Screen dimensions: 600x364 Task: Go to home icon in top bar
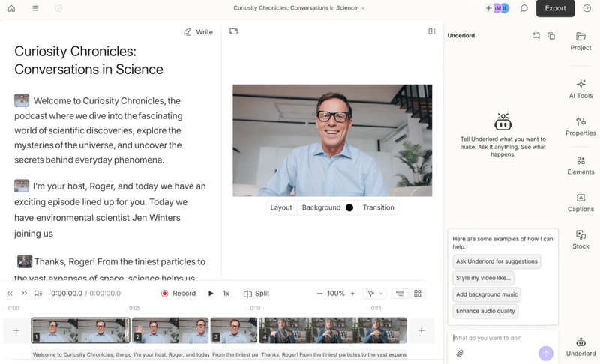[11, 8]
